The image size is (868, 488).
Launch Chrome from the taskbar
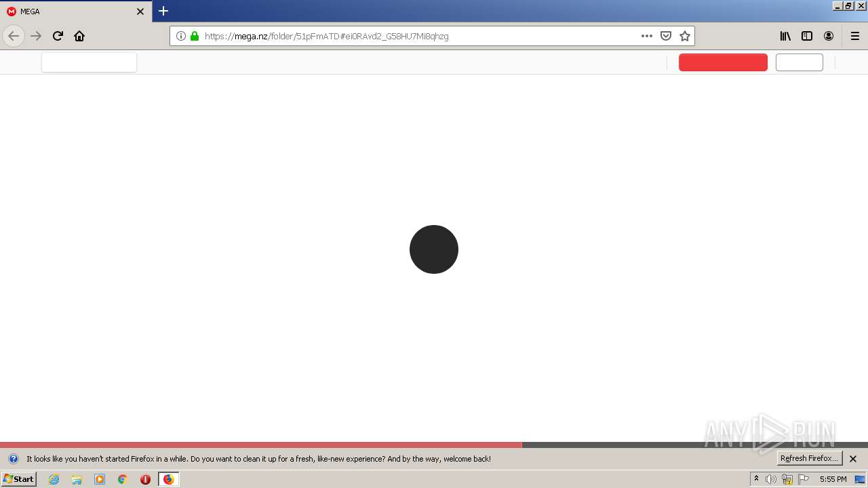123,479
